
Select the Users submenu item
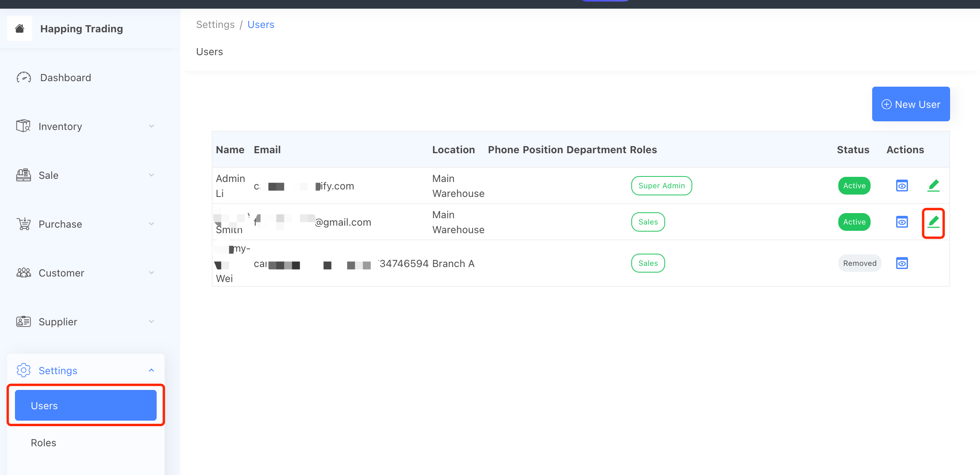[85, 405]
